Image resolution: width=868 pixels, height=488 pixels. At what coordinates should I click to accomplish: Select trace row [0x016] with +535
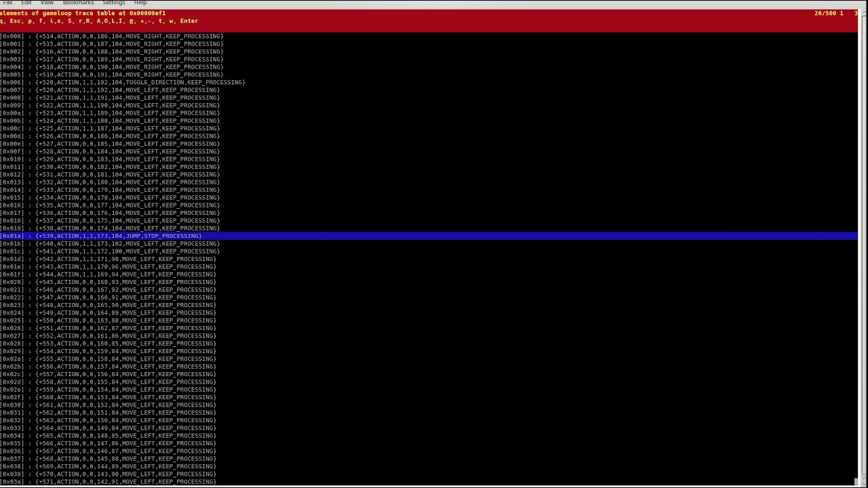[110, 205]
